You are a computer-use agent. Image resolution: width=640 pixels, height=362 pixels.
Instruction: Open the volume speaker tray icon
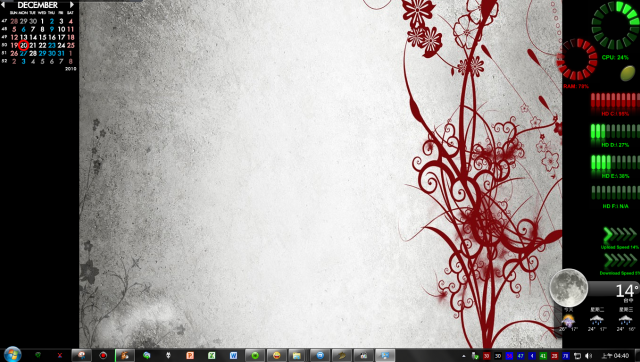[x=589, y=356]
